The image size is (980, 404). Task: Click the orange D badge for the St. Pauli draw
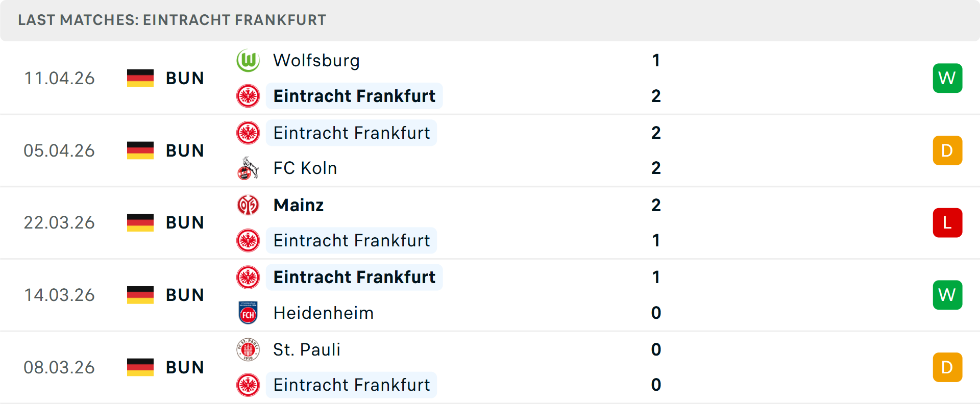947,367
